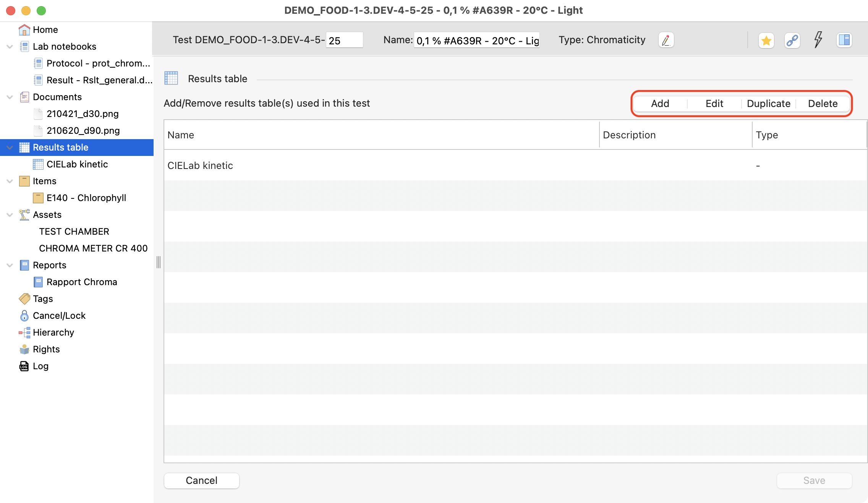Click the Tags label icon
Image resolution: width=868 pixels, height=503 pixels.
point(24,299)
